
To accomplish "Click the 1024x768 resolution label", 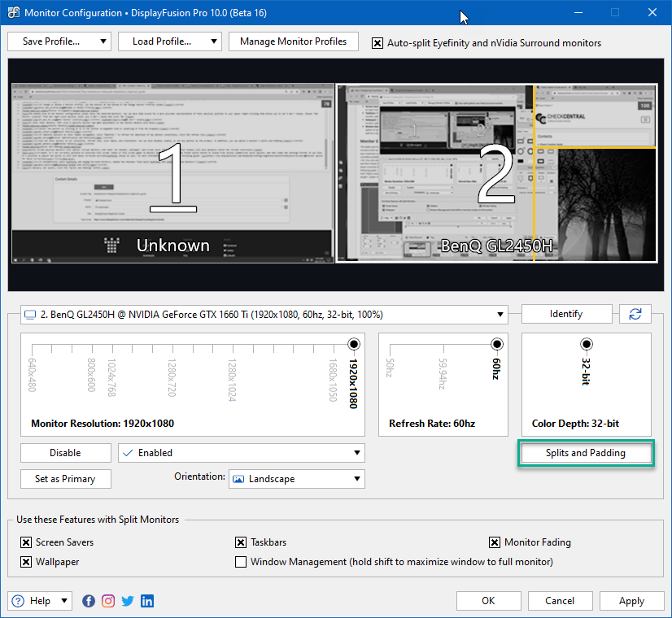I will (111, 377).
